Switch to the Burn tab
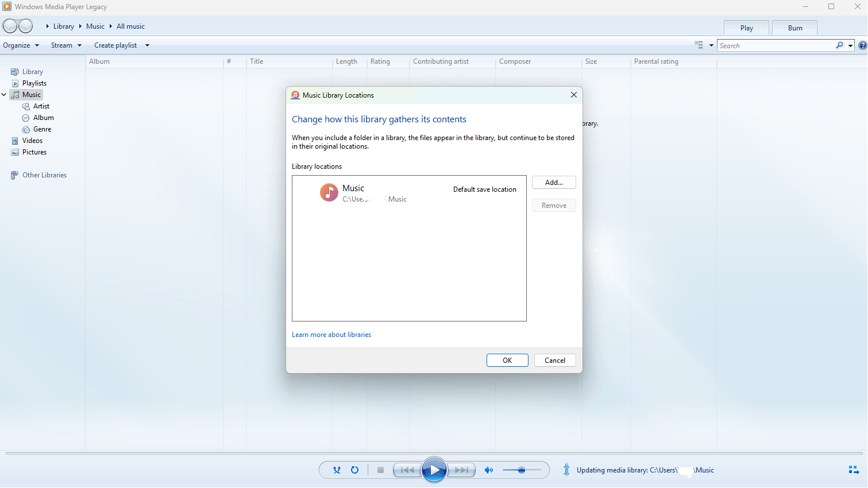Screen dimensions: 868x488 click(x=795, y=28)
